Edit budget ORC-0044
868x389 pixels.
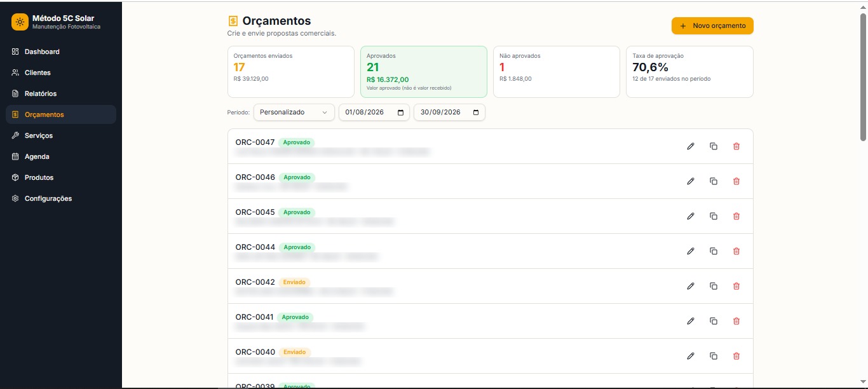click(691, 251)
